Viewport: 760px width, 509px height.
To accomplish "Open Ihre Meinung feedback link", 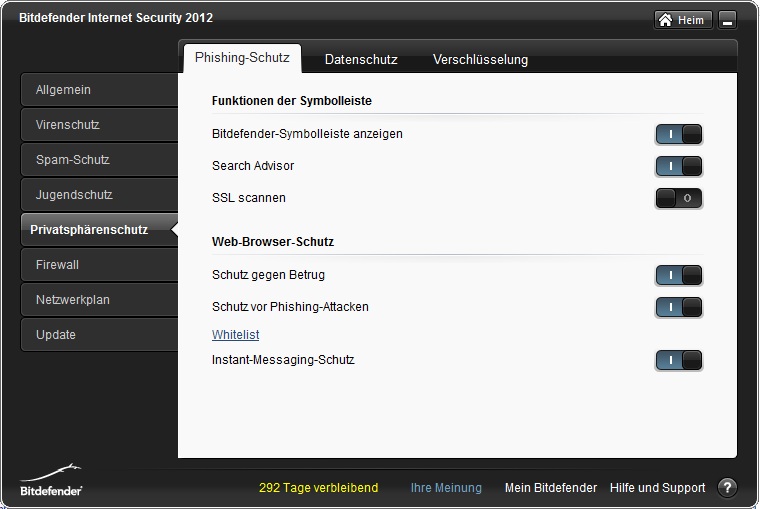I will (446, 488).
